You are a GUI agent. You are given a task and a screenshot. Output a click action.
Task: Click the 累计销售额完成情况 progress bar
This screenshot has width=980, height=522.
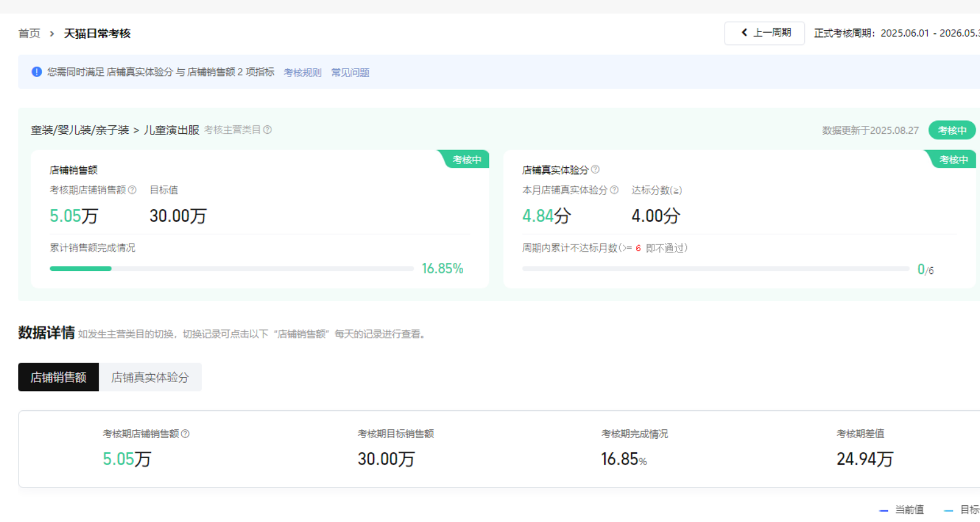click(x=231, y=268)
